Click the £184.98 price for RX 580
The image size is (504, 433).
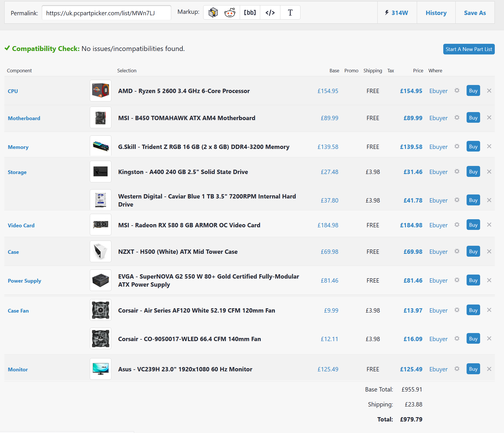point(411,225)
